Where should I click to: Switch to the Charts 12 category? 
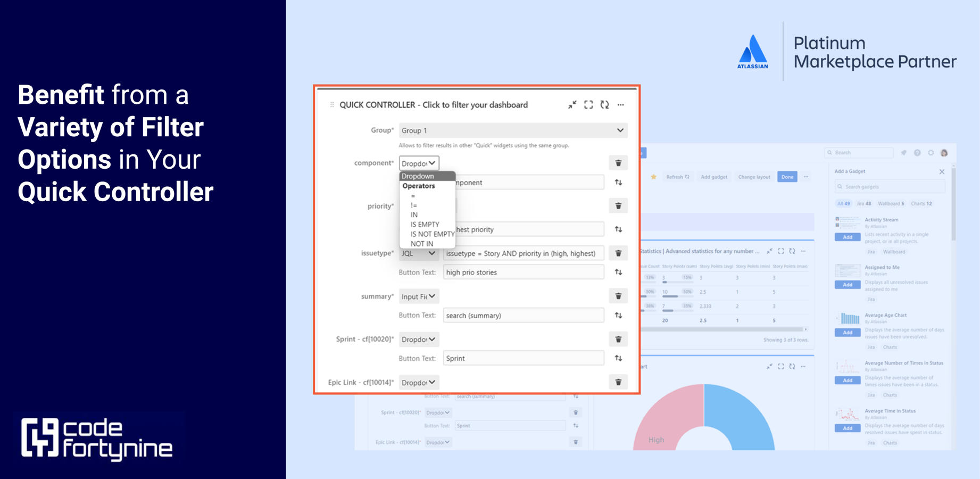point(921,203)
